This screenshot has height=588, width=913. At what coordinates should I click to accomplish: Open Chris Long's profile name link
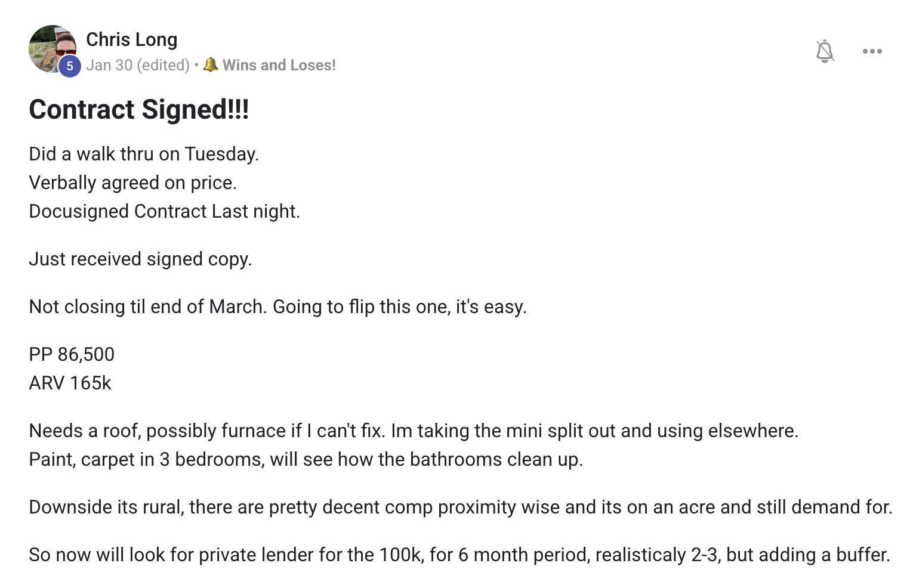click(x=131, y=39)
